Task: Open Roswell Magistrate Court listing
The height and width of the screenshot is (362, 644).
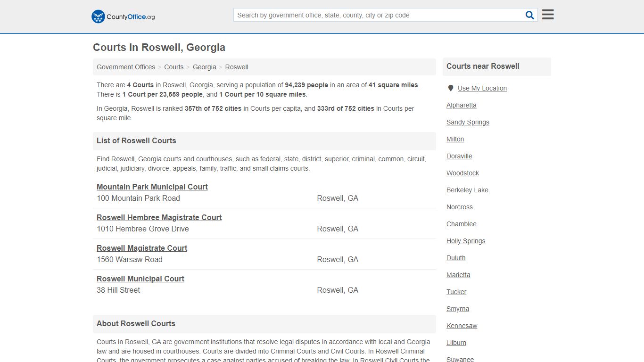Action: click(x=142, y=248)
